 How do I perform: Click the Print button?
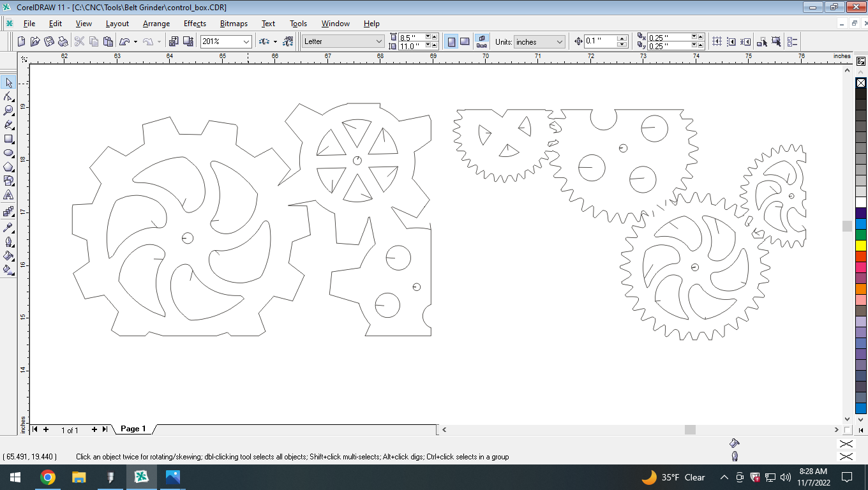tap(64, 41)
